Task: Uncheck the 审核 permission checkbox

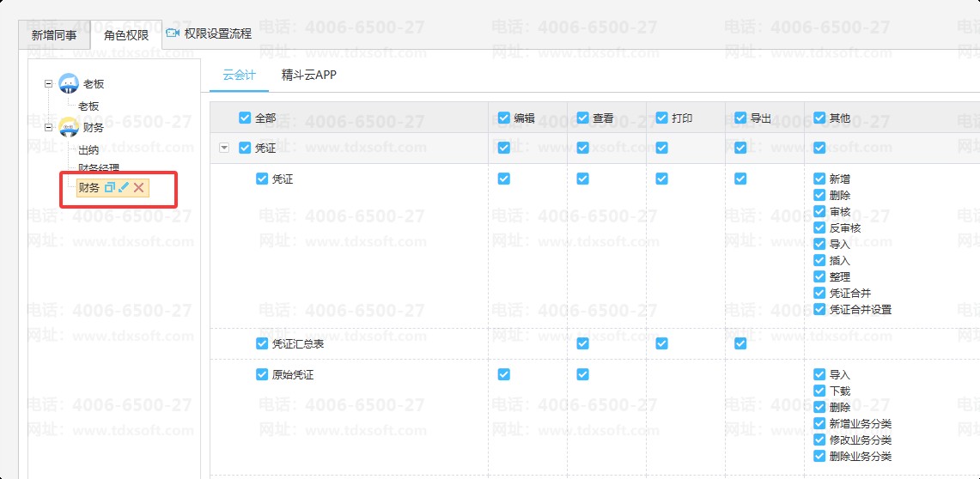Action: point(819,212)
